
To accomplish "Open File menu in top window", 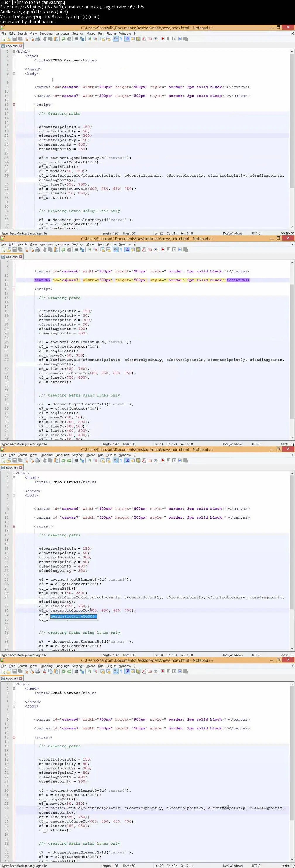I will point(4,33).
